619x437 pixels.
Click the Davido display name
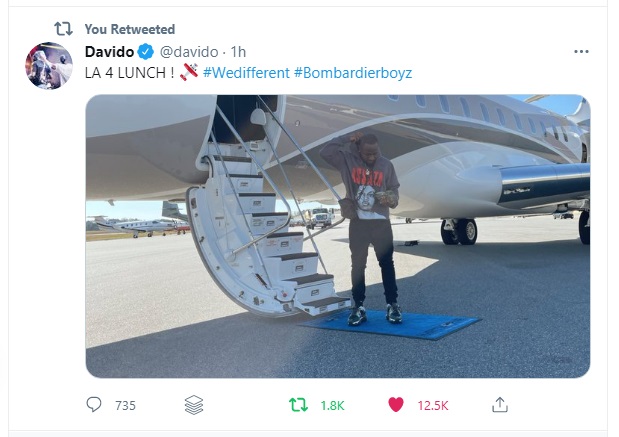click(109, 52)
